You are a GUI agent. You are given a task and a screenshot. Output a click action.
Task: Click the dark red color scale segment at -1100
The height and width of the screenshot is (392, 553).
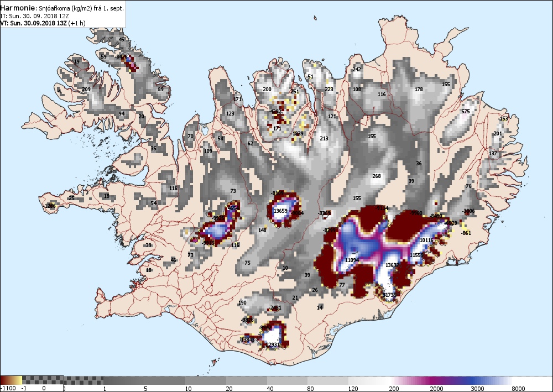[x=5, y=380]
